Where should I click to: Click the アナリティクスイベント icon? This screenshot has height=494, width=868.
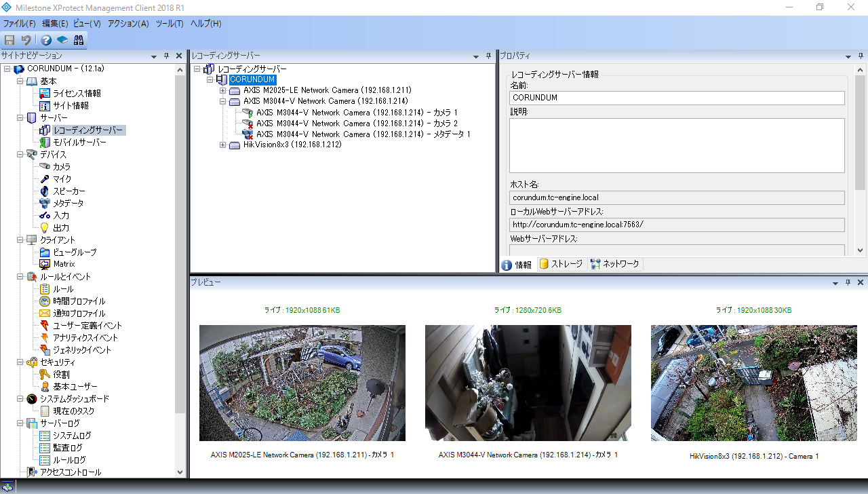[45, 337]
